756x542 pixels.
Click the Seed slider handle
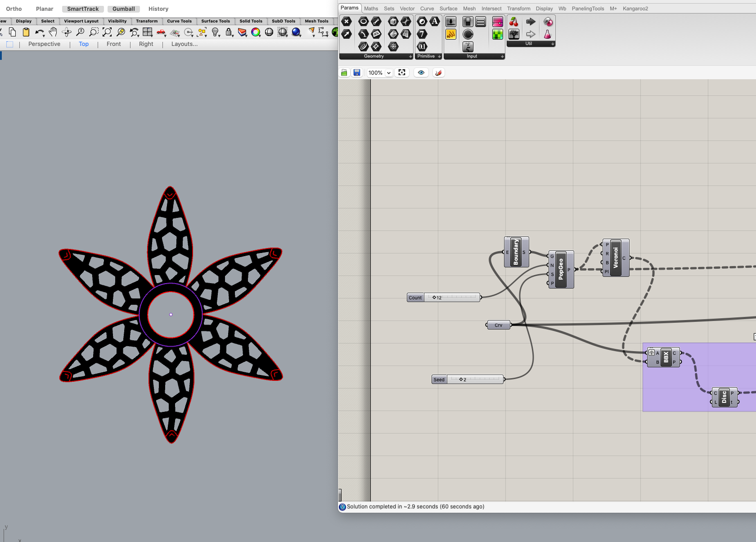click(461, 379)
